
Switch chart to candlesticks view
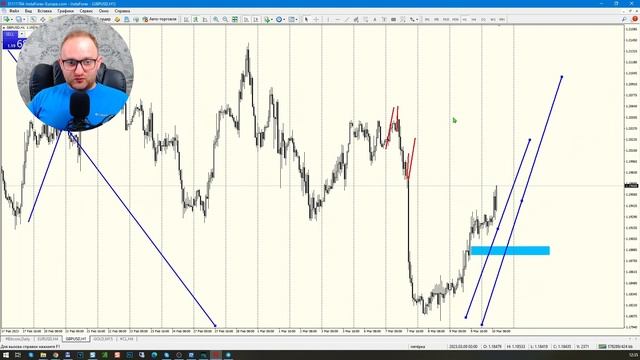(x=196, y=19)
